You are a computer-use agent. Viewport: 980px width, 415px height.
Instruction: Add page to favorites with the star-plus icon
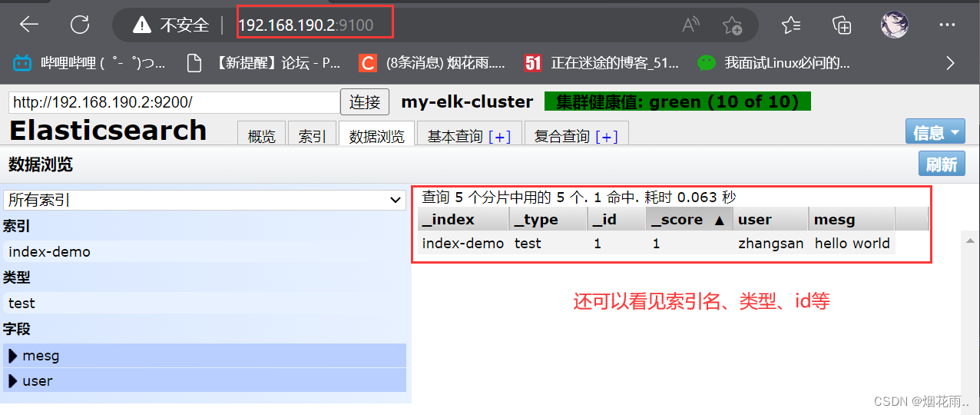(x=732, y=25)
